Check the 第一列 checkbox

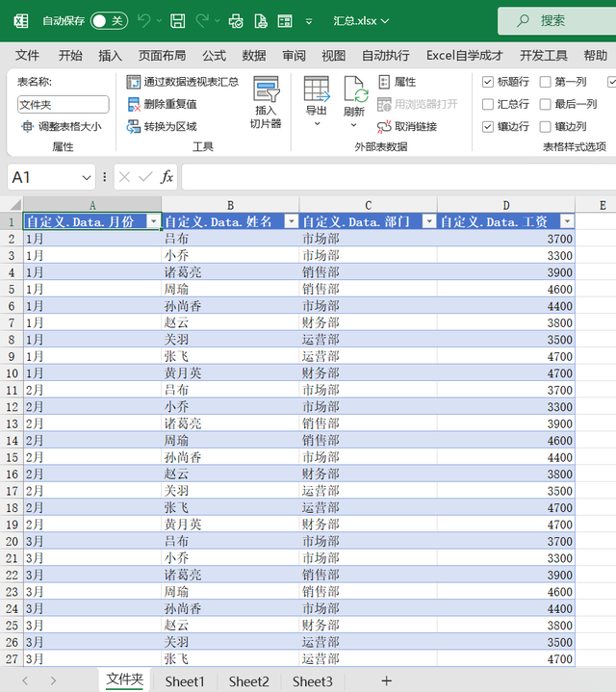pyautogui.click(x=546, y=82)
